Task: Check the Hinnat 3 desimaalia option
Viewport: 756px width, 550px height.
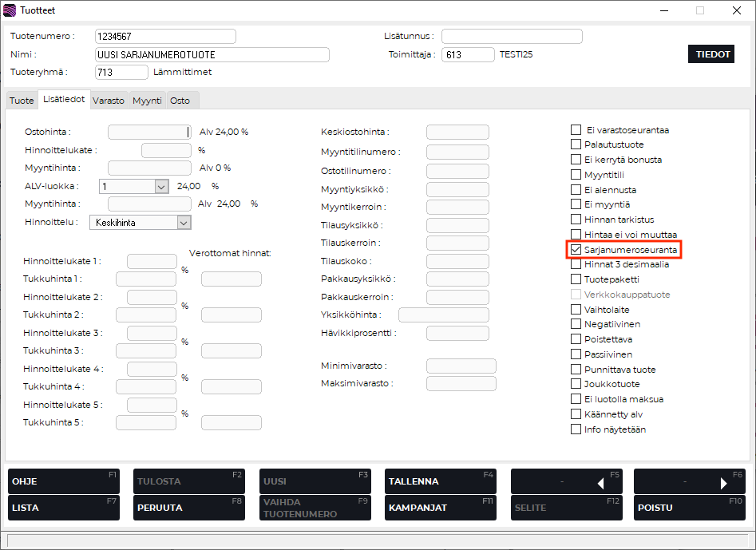Action: 576,264
